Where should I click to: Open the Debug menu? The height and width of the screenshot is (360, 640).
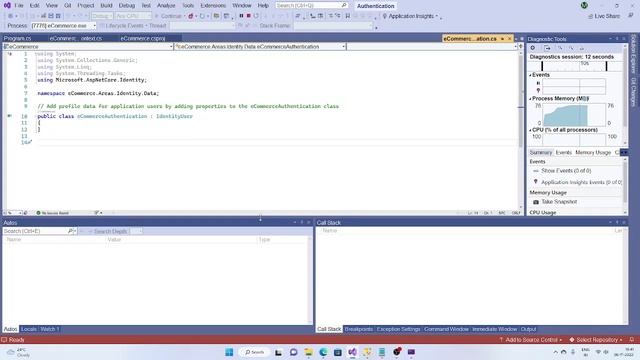127,6
